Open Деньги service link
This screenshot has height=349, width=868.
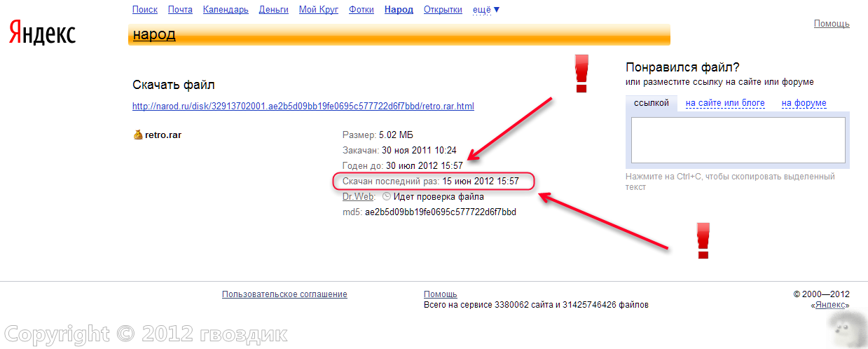(273, 10)
